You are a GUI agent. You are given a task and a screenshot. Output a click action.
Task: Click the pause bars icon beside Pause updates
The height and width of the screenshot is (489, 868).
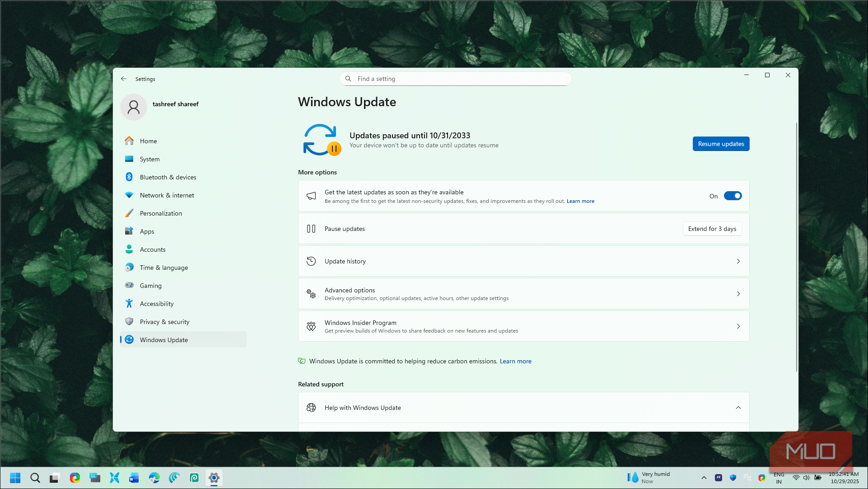311,229
